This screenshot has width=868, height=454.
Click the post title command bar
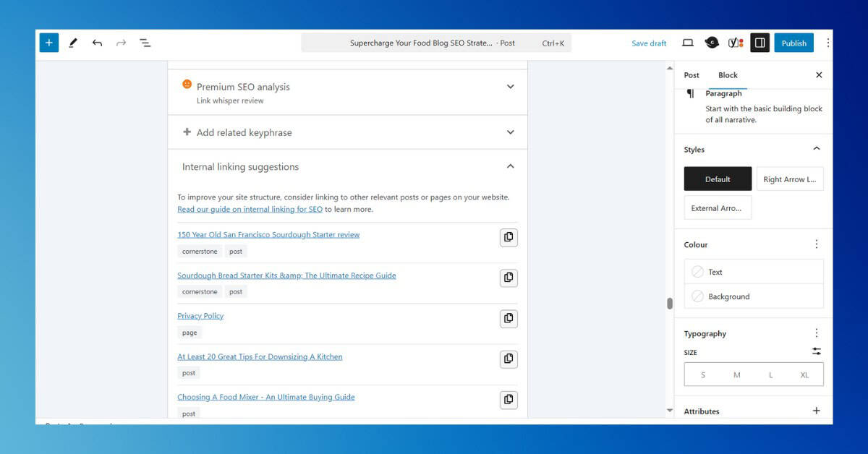[x=436, y=43]
